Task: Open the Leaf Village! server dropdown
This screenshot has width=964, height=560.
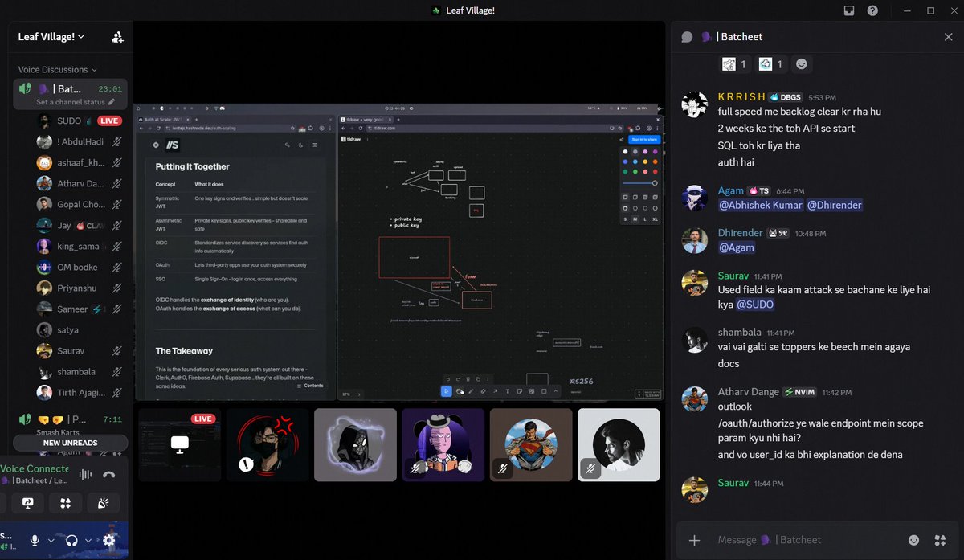Action: click(x=51, y=37)
